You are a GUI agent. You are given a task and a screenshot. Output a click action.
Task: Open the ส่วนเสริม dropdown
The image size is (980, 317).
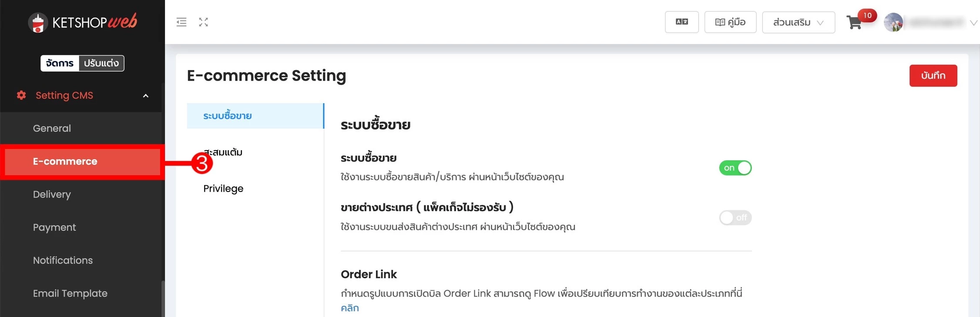(x=798, y=22)
